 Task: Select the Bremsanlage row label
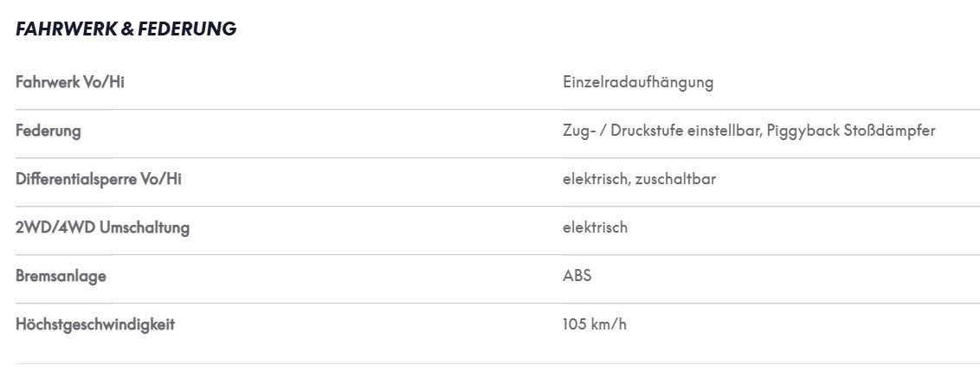tap(61, 276)
